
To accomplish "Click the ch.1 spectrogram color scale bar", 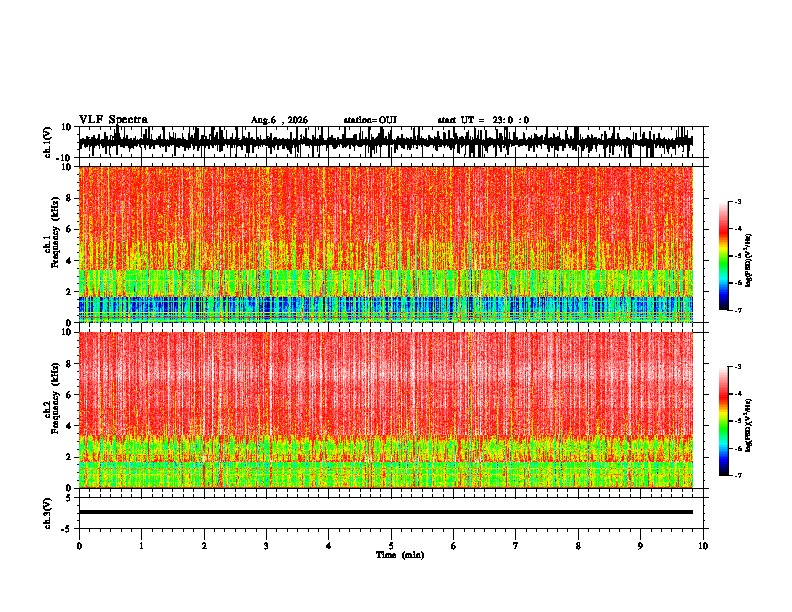I will pyautogui.click(x=723, y=256).
